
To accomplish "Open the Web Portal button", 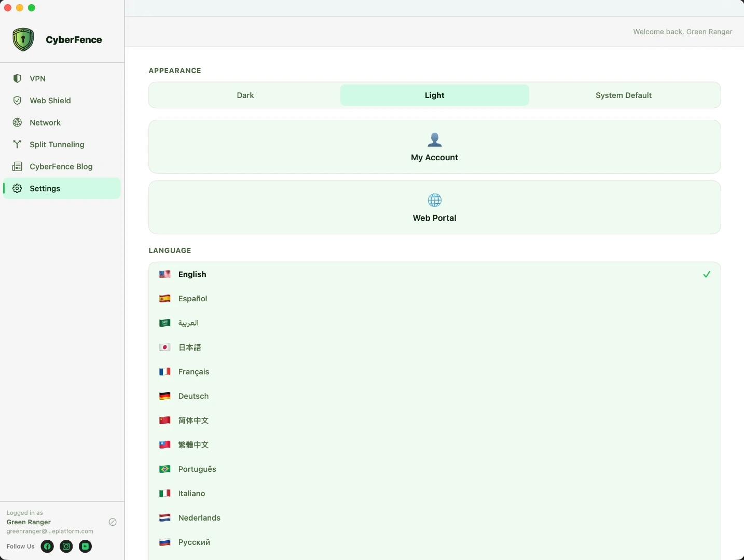I will (x=435, y=207).
